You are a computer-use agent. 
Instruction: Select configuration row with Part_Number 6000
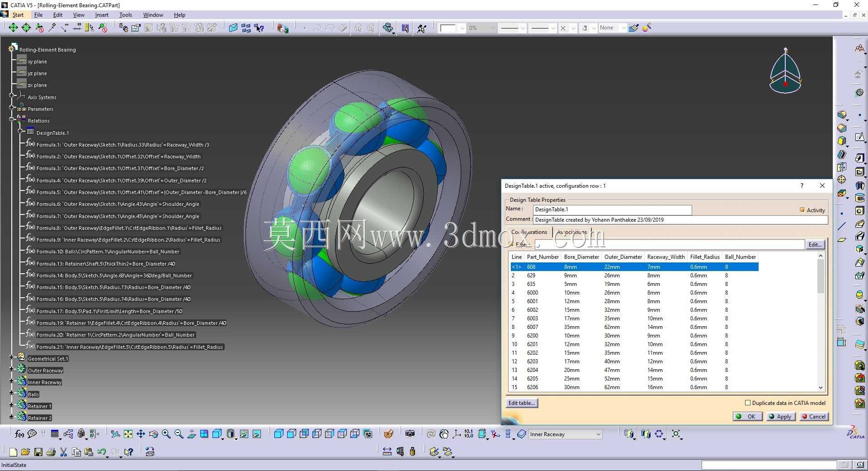(635, 292)
